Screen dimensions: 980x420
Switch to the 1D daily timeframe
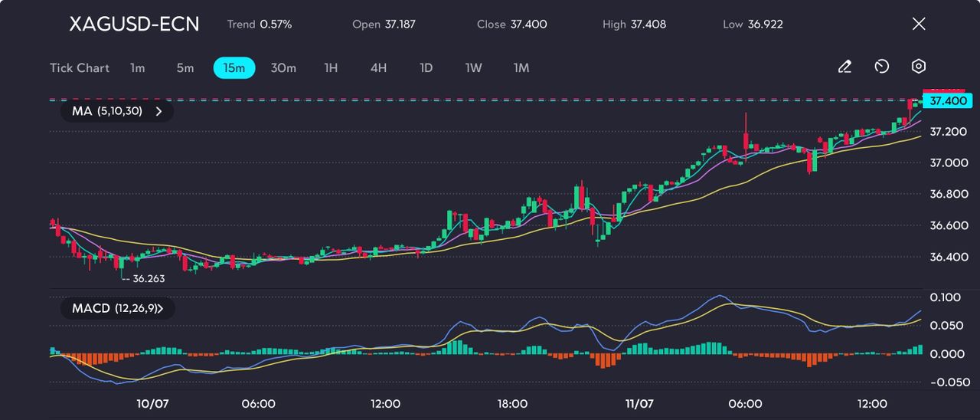click(426, 68)
